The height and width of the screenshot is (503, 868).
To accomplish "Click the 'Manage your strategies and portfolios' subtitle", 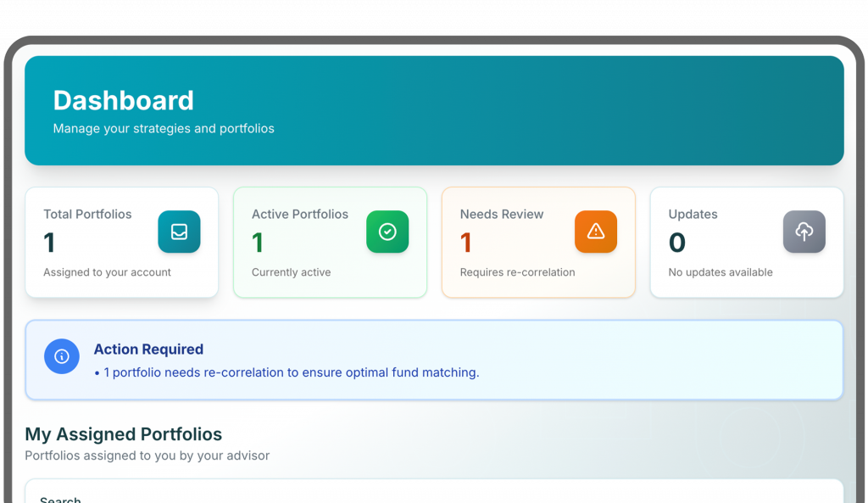I will pos(164,129).
